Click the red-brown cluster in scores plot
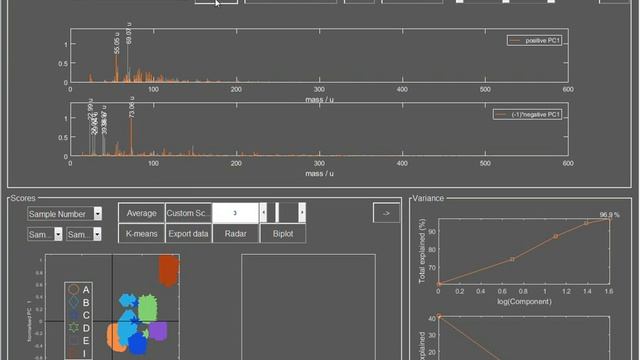This screenshot has width=640, height=360. tap(168, 270)
